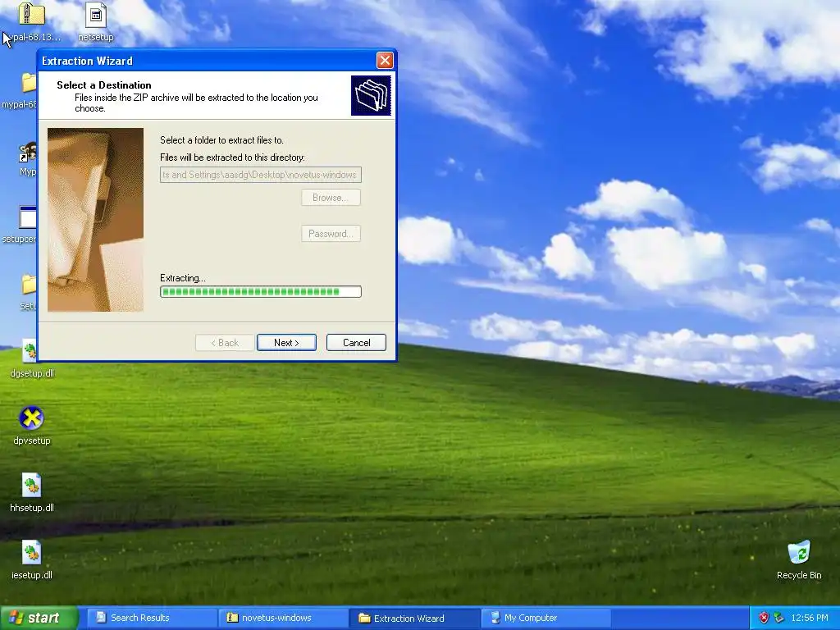
Task: Select the iesetup.dll desktop icon
Action: click(x=32, y=560)
